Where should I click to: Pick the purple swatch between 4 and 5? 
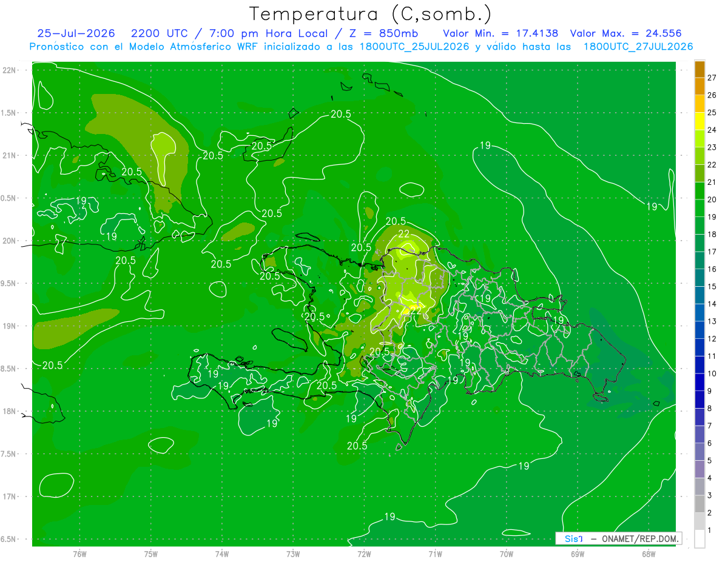coord(699,469)
